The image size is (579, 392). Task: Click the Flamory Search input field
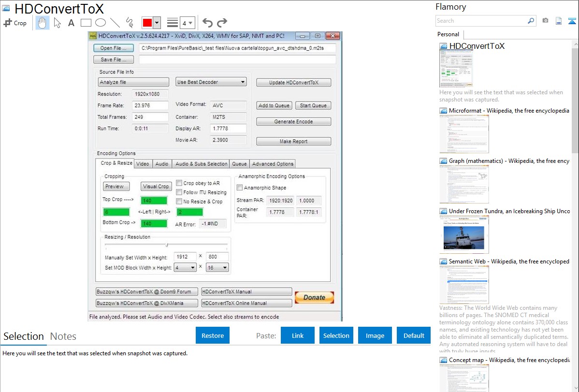tap(481, 21)
